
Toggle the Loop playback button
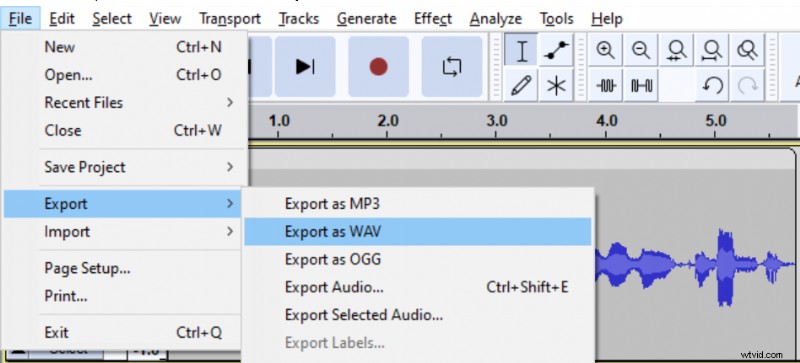(x=452, y=66)
